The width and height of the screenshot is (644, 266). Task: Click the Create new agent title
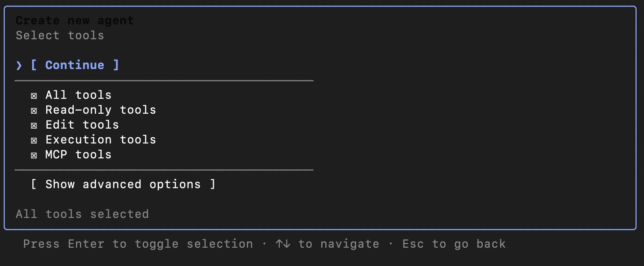pyautogui.click(x=75, y=20)
